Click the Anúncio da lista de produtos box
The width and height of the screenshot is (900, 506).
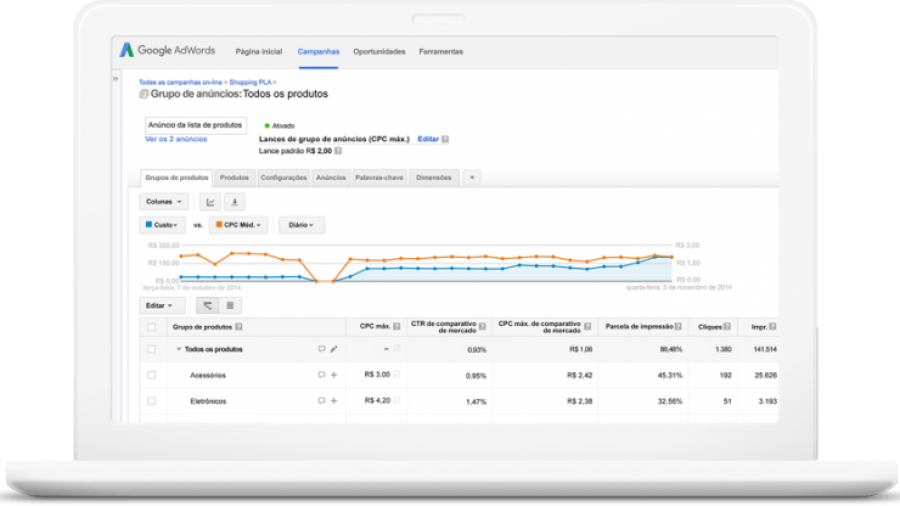[195, 125]
